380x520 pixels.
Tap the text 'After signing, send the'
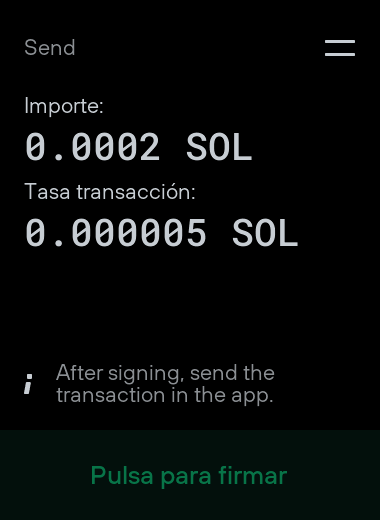[x=165, y=373]
